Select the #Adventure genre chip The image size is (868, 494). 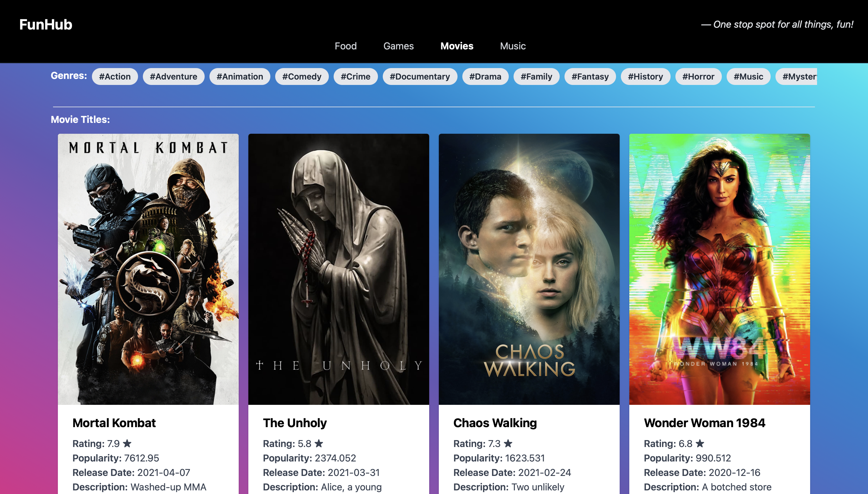(174, 77)
